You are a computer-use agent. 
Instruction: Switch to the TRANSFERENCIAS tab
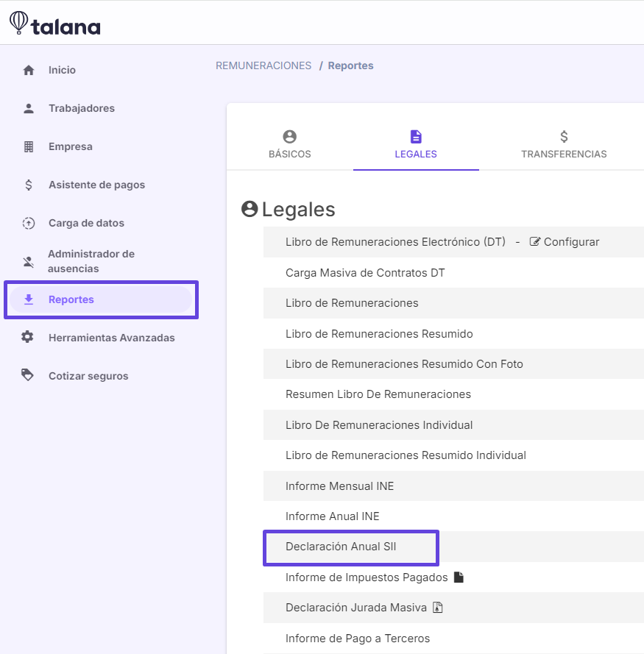[x=564, y=145]
